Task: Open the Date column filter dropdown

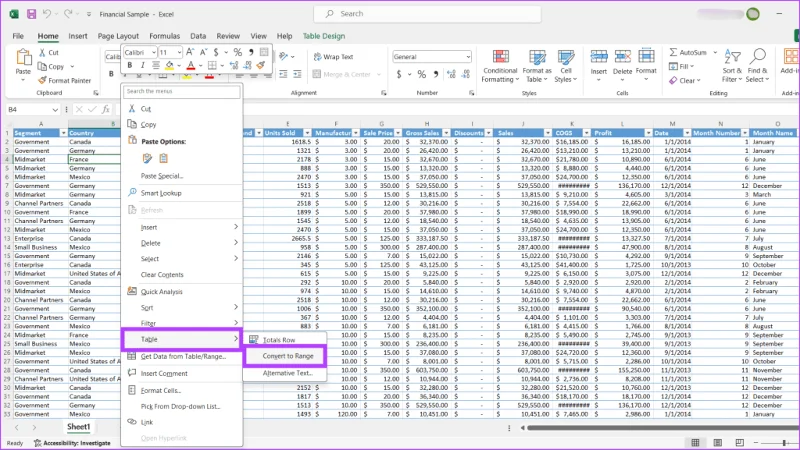Action: pos(687,133)
